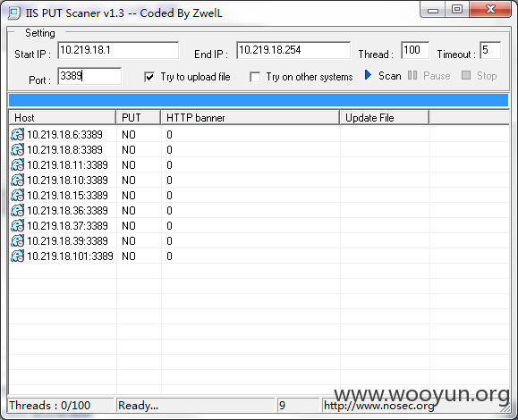
Task: Select host text 10.219.18.6:3389
Action: pyautogui.click(x=64, y=135)
